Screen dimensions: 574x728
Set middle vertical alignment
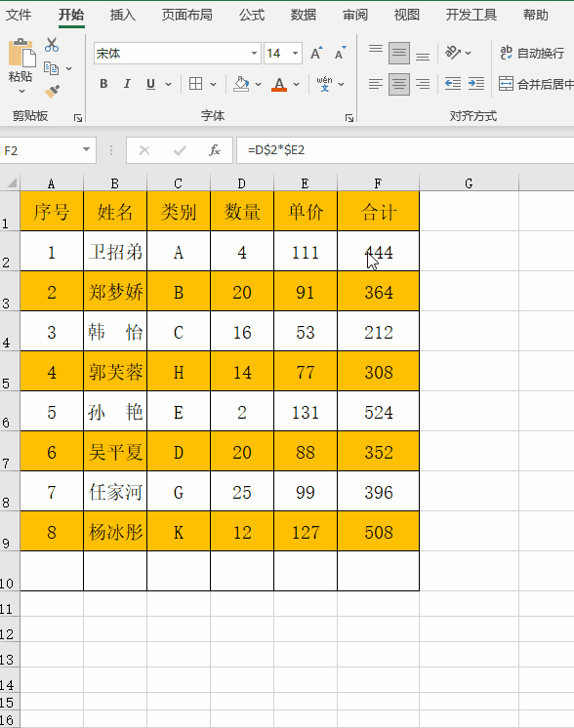click(399, 53)
